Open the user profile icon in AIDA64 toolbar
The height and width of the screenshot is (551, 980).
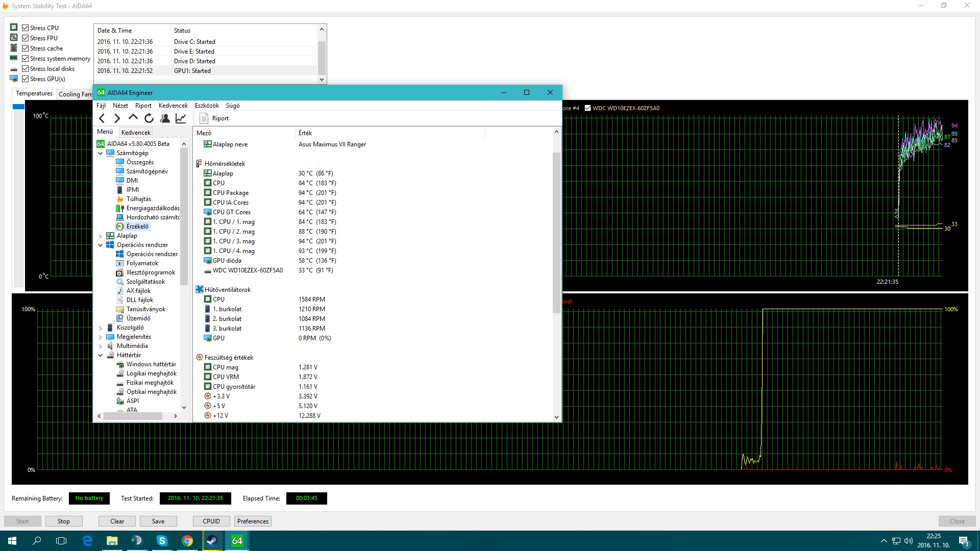tap(164, 118)
